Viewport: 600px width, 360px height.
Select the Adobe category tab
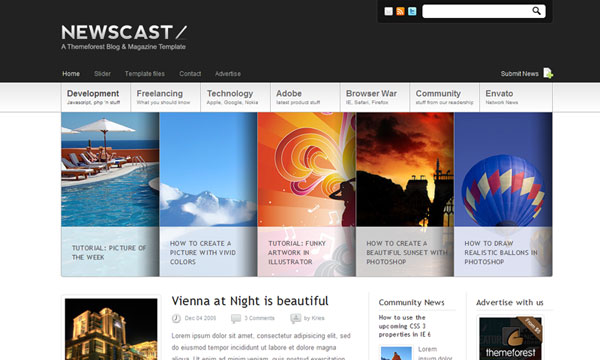[x=305, y=97]
